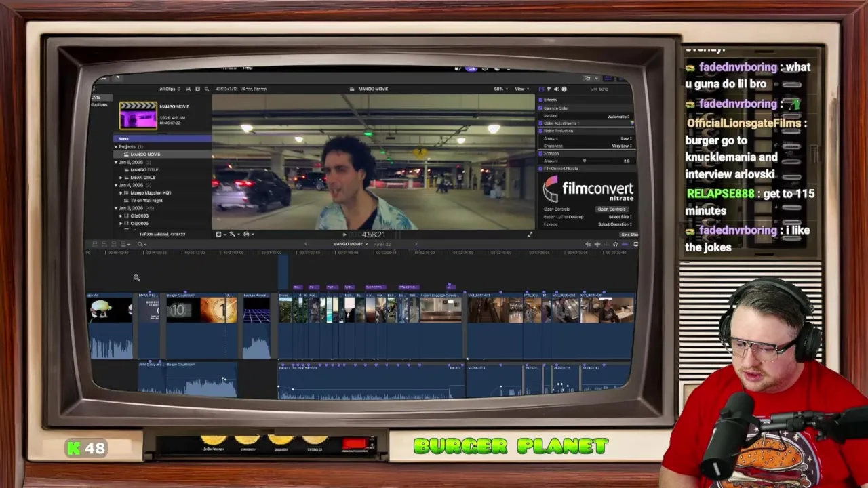Click the Sharpen Amount value 2.6
868x488 pixels.
tap(627, 161)
